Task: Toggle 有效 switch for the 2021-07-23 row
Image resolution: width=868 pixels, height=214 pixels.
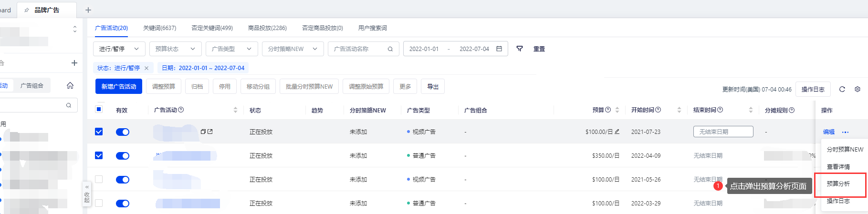Action: [x=123, y=132]
